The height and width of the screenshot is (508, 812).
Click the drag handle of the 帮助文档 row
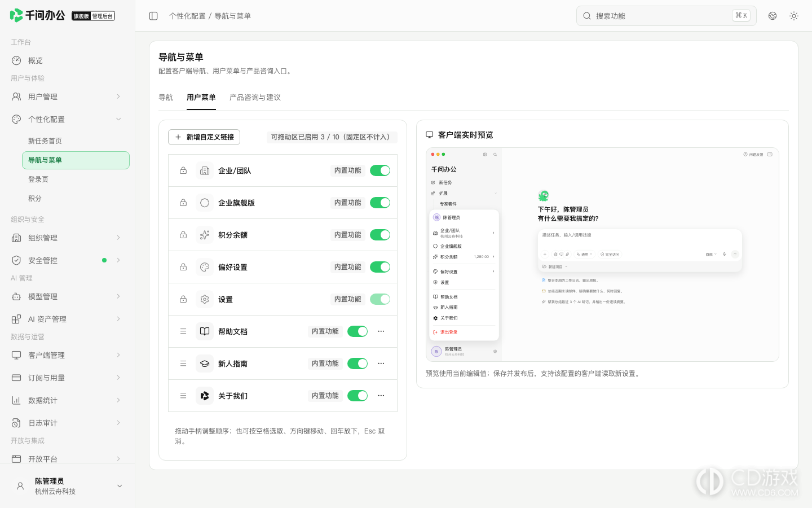click(183, 331)
